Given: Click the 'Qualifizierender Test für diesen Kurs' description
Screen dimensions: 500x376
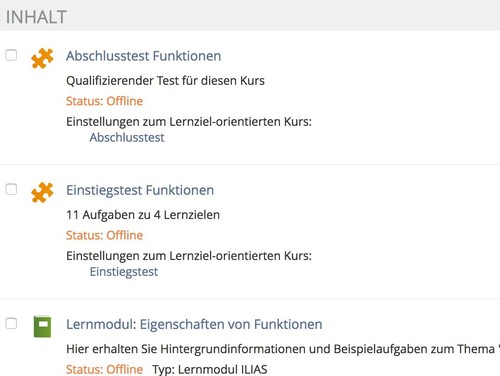Looking at the screenshot, I should (165, 81).
